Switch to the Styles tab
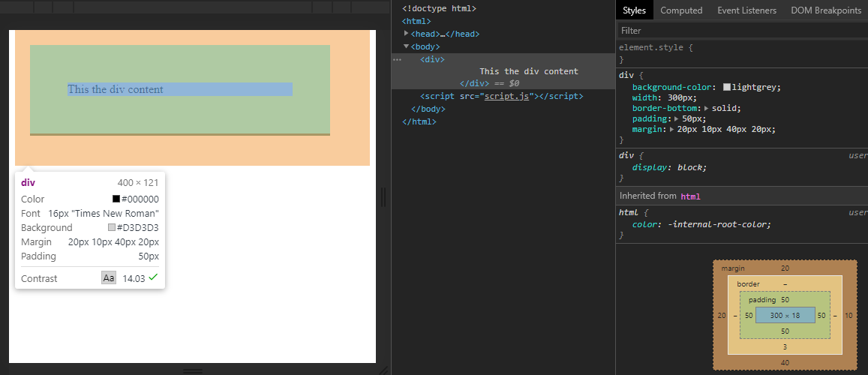868x375 pixels. click(x=635, y=10)
